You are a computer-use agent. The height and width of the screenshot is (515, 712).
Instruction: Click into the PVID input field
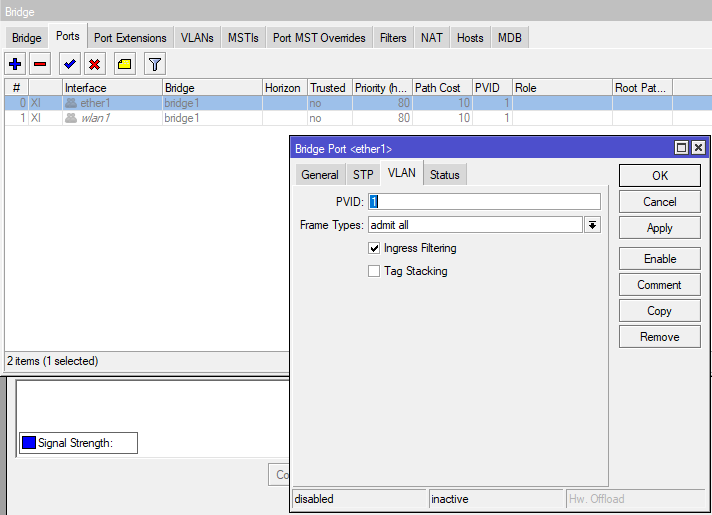pyautogui.click(x=484, y=202)
